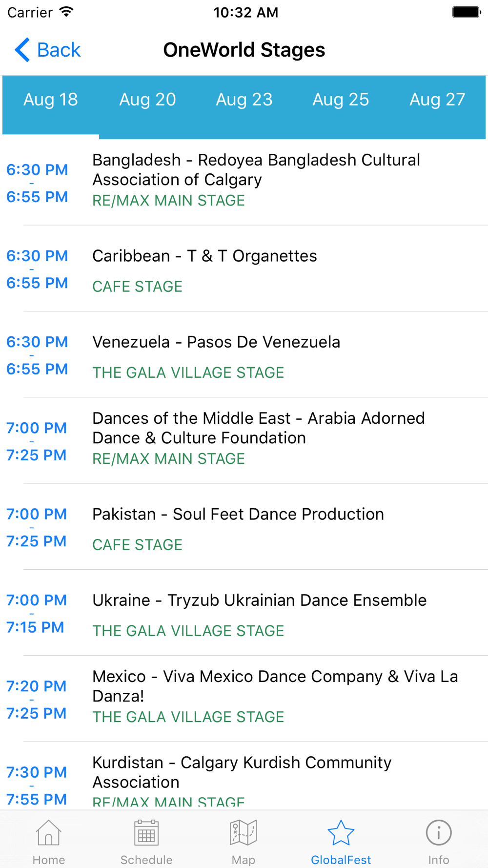488x868 pixels.
Task: Select the GlobalFest star icon
Action: [x=341, y=833]
